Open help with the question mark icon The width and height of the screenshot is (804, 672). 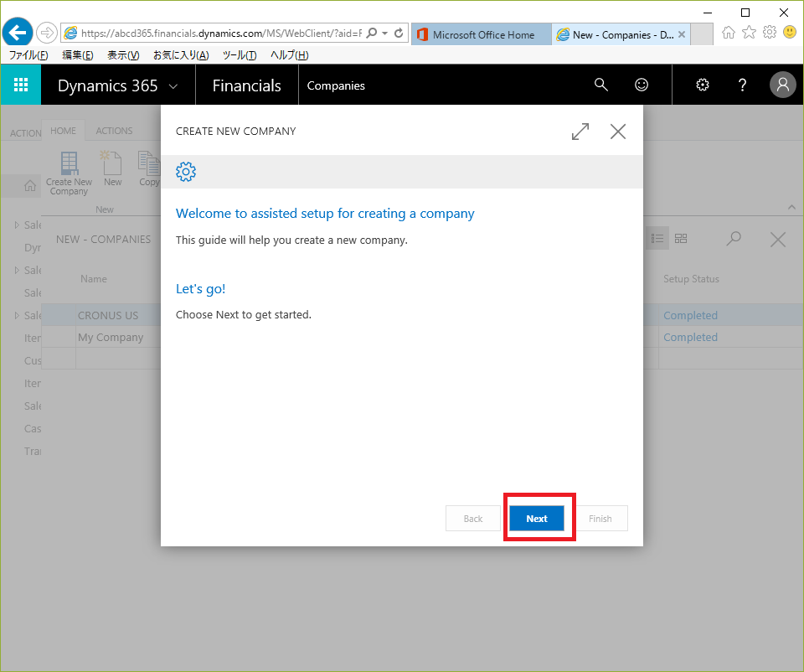coord(742,85)
